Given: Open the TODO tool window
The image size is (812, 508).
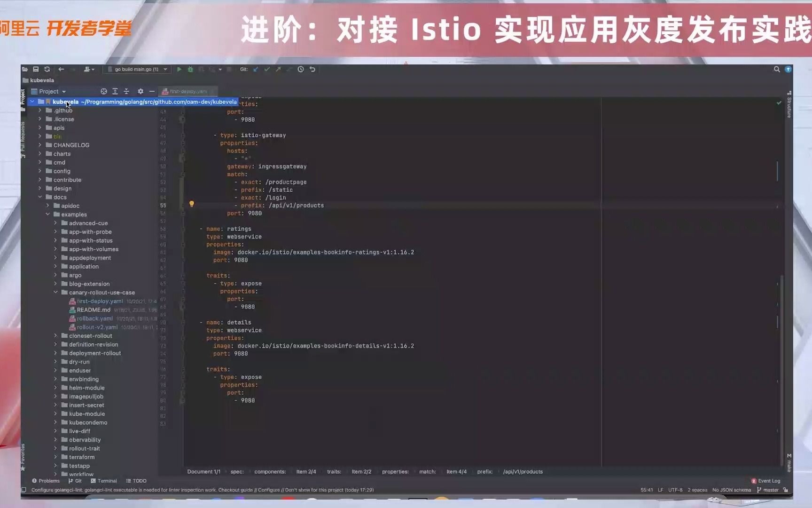Looking at the screenshot, I should pyautogui.click(x=136, y=481).
